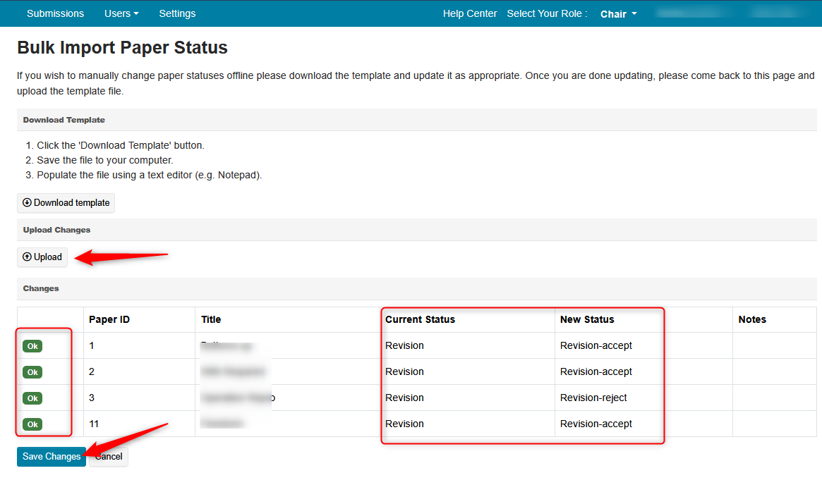Image resolution: width=822 pixels, height=504 pixels.
Task: Click the Current Status column header
Action: coord(420,319)
